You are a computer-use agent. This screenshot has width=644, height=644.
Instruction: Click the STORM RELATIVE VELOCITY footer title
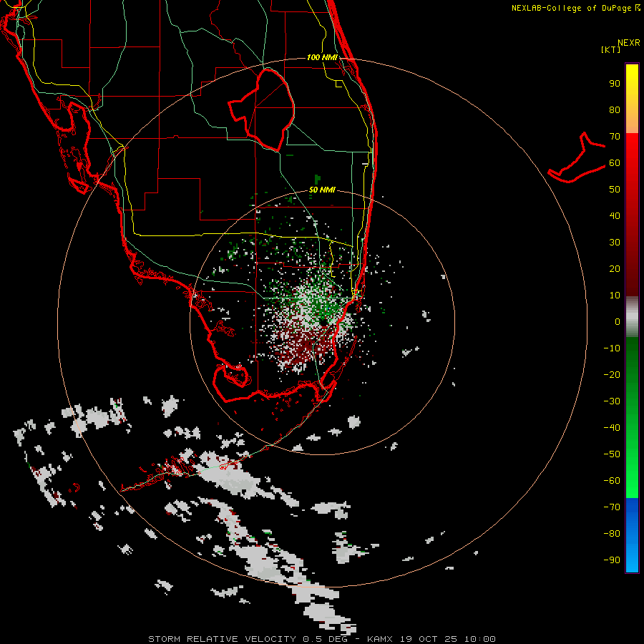tap(223, 639)
